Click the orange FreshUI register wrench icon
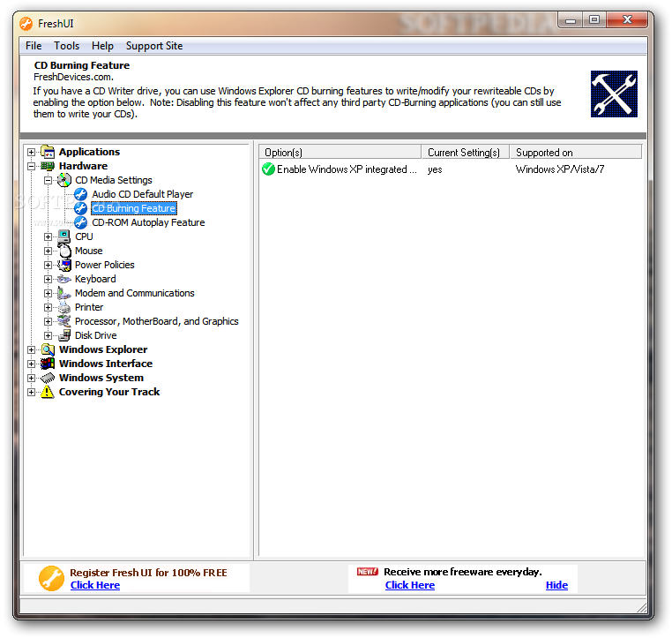Screen dimensions: 672x638 (51, 578)
